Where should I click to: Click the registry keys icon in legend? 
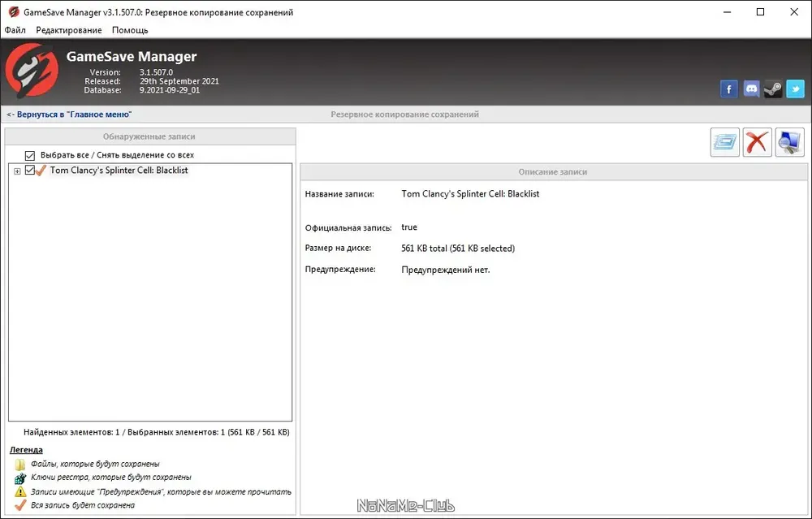coord(20,478)
